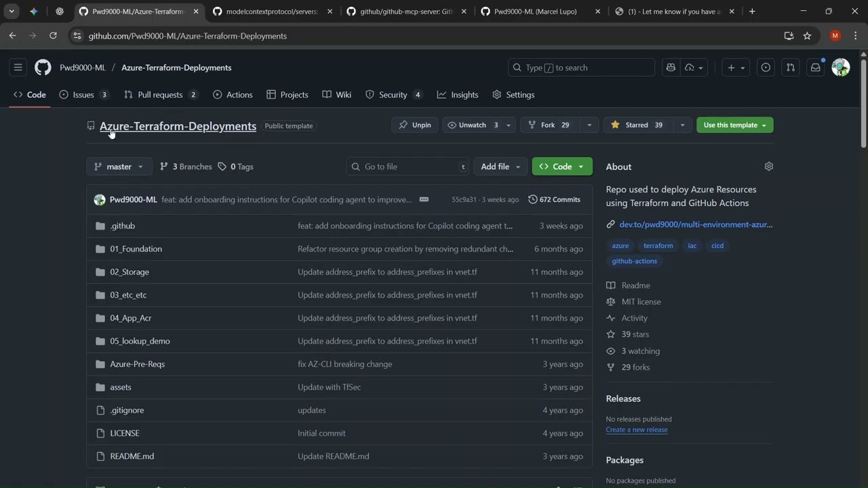Click the commit message ellipsis expander
This screenshot has height=488, width=868.
click(424, 199)
